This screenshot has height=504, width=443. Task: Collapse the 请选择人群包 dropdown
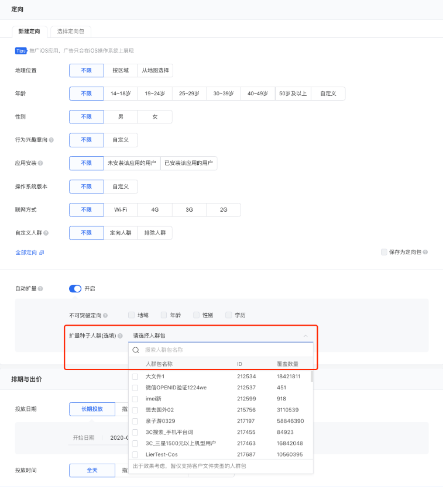221,336
